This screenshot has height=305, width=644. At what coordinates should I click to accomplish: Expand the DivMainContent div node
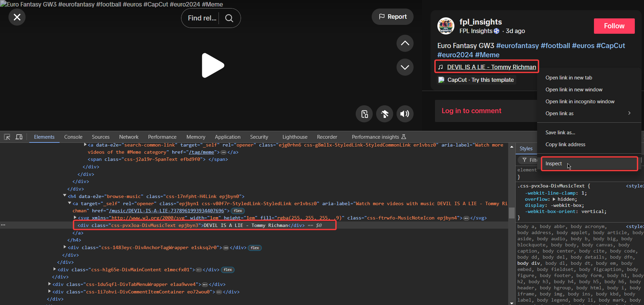(54, 269)
